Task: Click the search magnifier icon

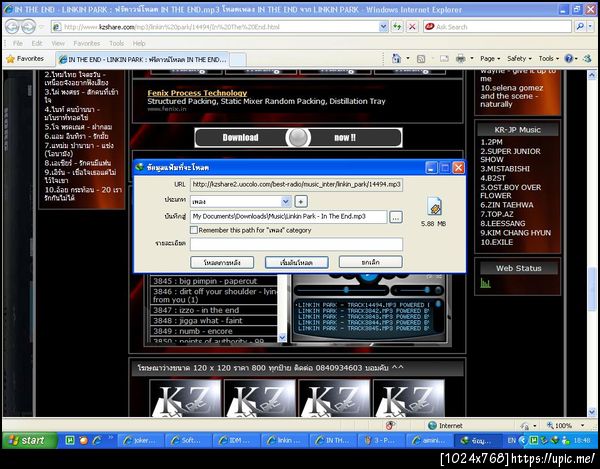Action: 580,26
